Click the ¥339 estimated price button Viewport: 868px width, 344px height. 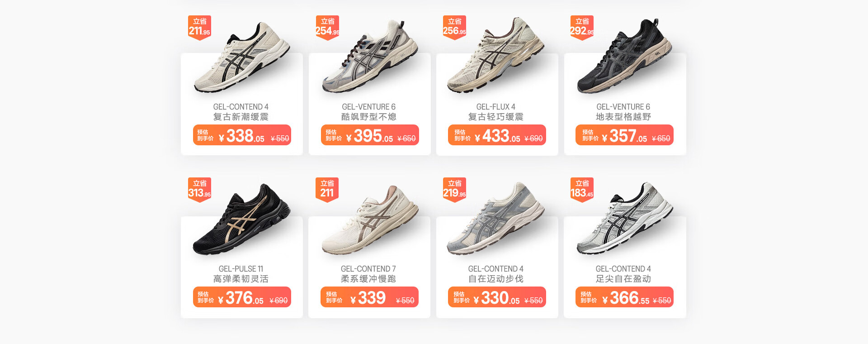[x=369, y=297]
